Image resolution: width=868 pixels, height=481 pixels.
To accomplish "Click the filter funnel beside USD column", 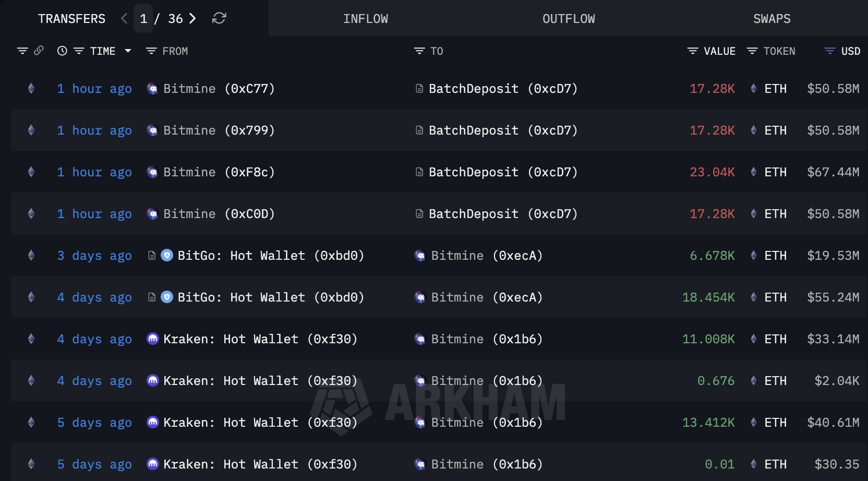I will [x=829, y=51].
